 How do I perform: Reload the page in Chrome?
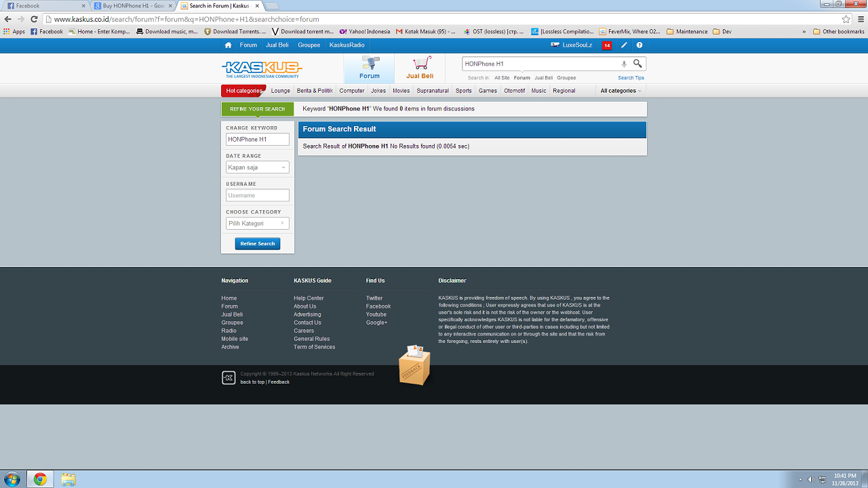tap(34, 19)
